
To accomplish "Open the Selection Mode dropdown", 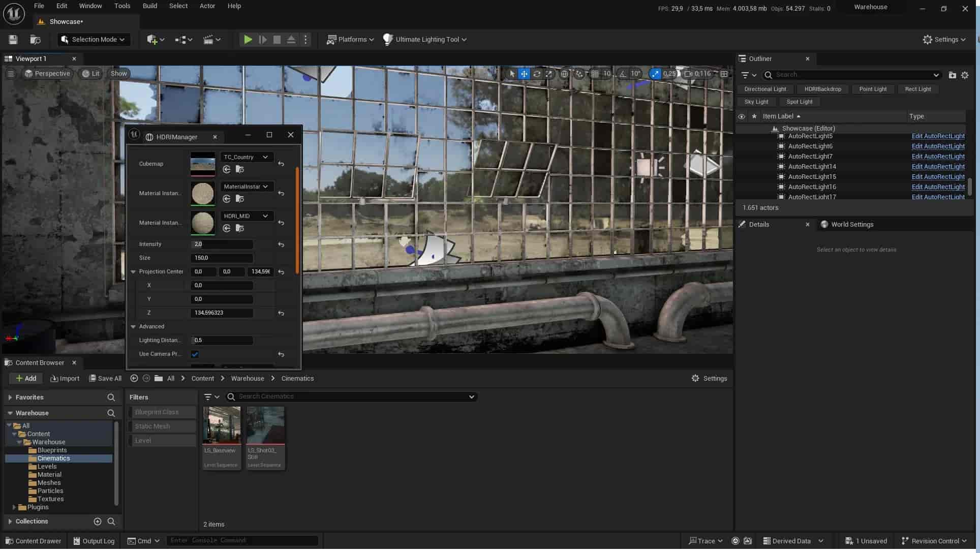I will tap(94, 40).
